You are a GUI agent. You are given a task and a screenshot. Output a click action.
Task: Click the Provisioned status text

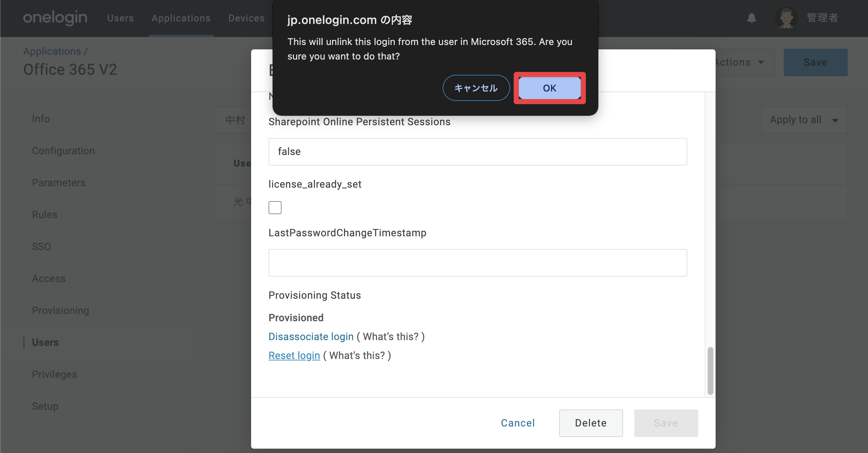tap(296, 318)
